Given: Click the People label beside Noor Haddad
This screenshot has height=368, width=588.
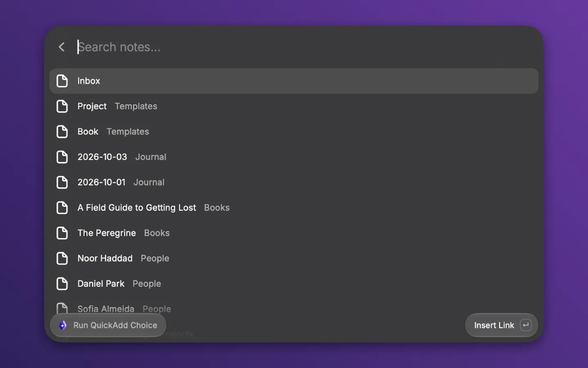Looking at the screenshot, I should pyautogui.click(x=155, y=258).
